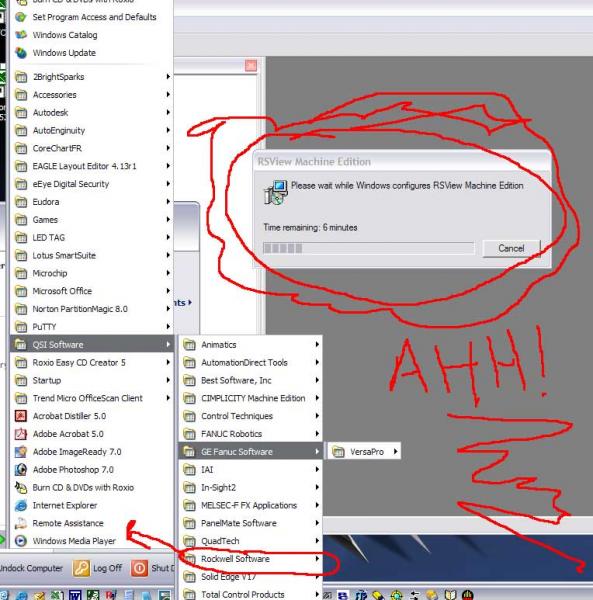Viewport: 593px width, 600px height.
Task: Click the AutomationDirect Tools folder icon
Action: coord(189,362)
